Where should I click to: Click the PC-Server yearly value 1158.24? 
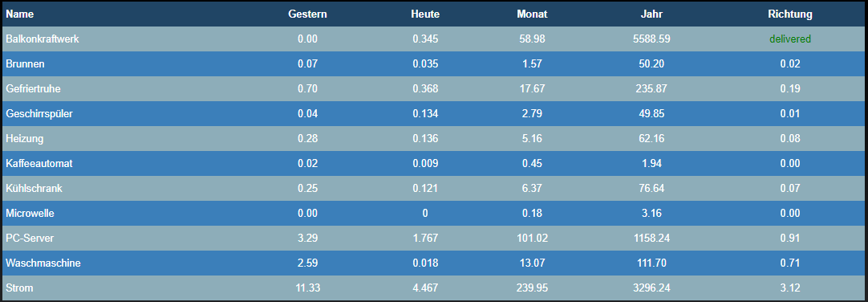click(651, 239)
